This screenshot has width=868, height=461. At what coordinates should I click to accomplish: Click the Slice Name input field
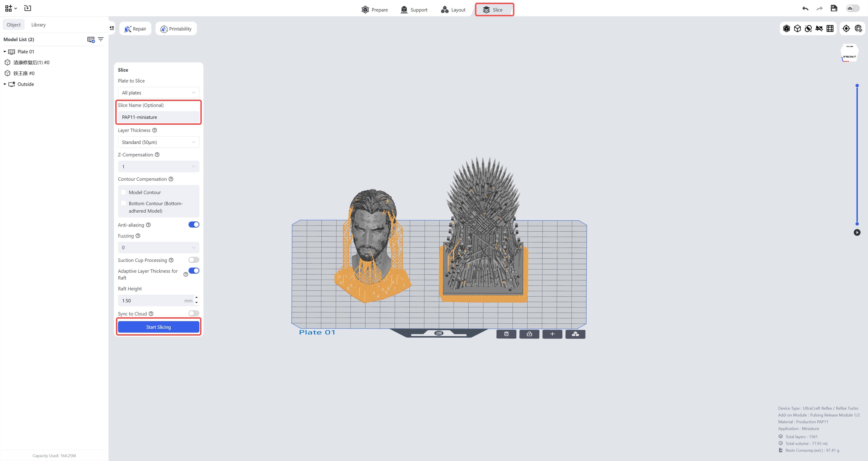(158, 117)
